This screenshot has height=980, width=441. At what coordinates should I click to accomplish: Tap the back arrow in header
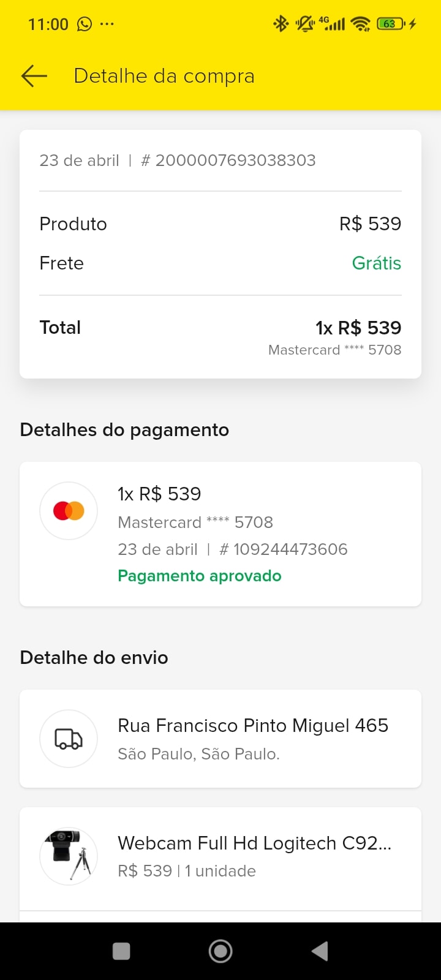34,76
